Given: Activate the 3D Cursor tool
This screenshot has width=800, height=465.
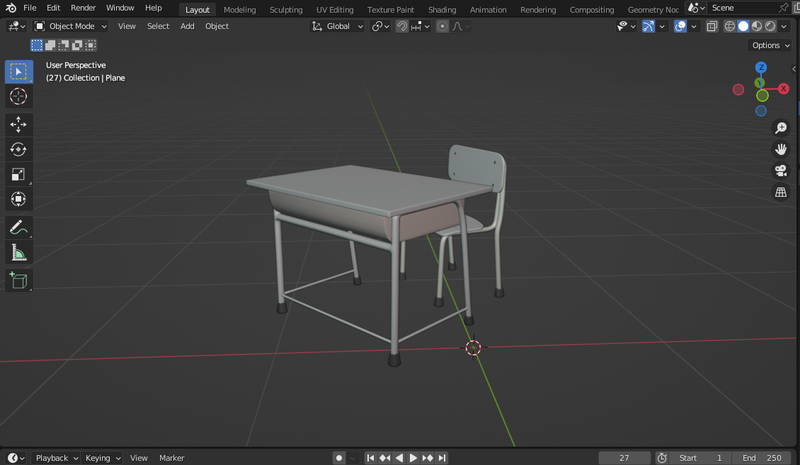Looking at the screenshot, I should click(x=19, y=96).
